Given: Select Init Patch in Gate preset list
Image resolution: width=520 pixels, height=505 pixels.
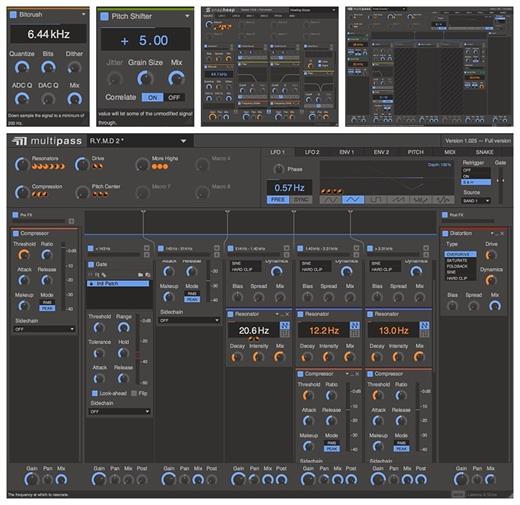Looking at the screenshot, I should tap(118, 284).
